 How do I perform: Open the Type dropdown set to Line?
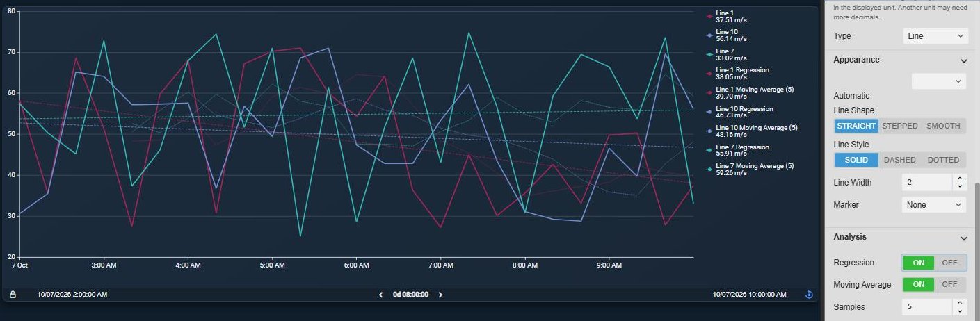[x=935, y=35]
